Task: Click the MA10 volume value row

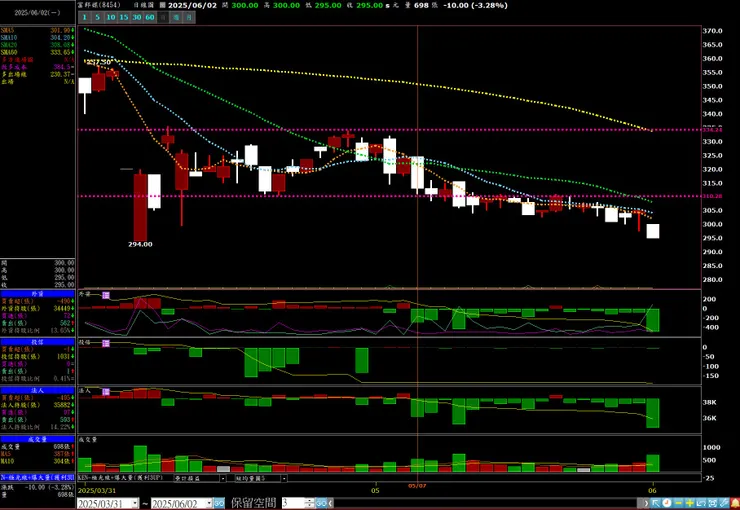Action: 37,461
